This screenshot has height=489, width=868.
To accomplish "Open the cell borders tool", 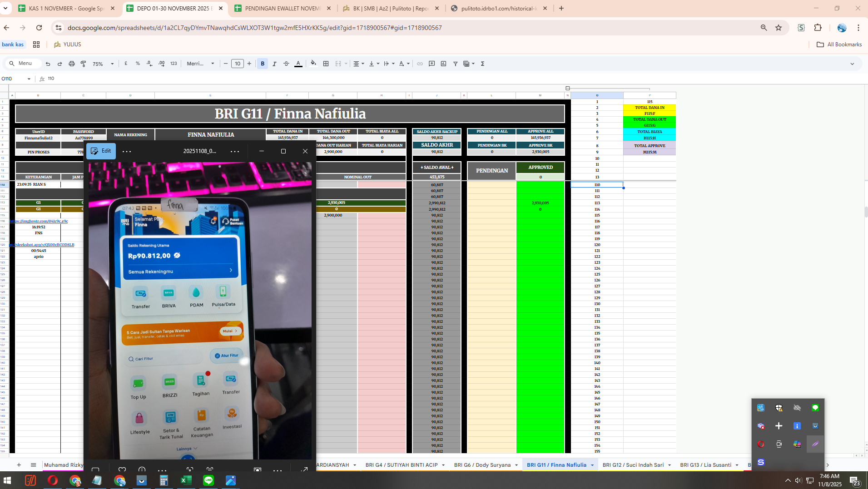I will point(326,64).
